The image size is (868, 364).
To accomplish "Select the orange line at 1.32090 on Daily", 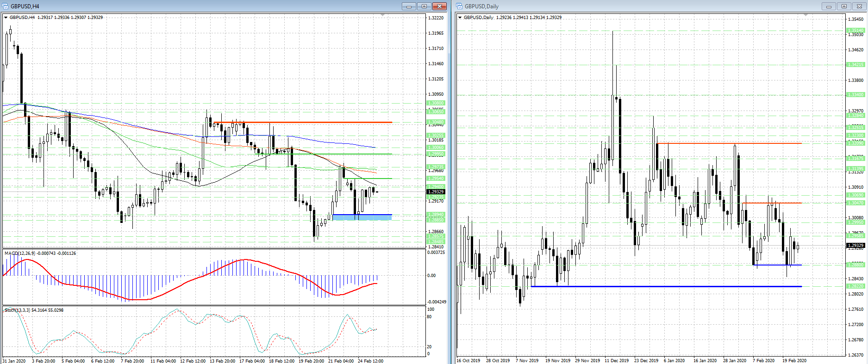I will [730, 143].
